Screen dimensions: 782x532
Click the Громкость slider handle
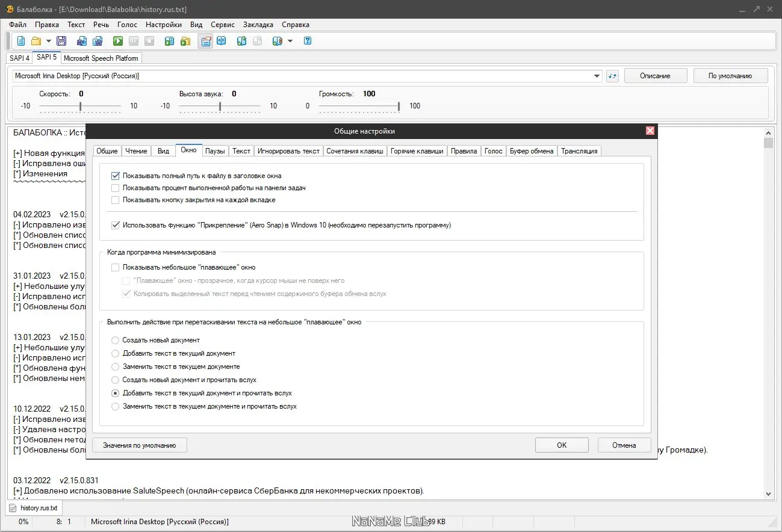399,106
